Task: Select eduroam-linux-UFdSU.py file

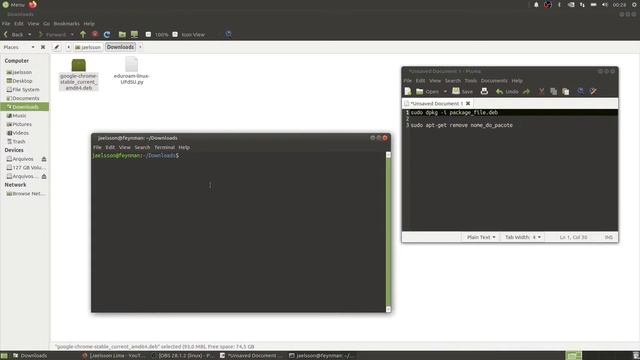Action: coord(132,71)
